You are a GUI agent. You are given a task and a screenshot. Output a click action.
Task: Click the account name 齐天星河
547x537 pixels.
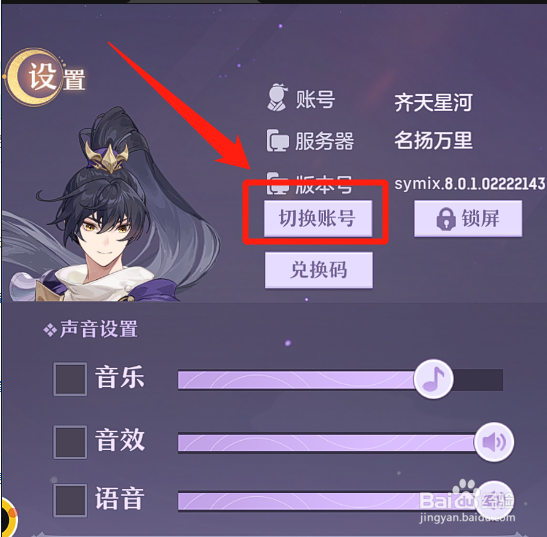coord(433,103)
